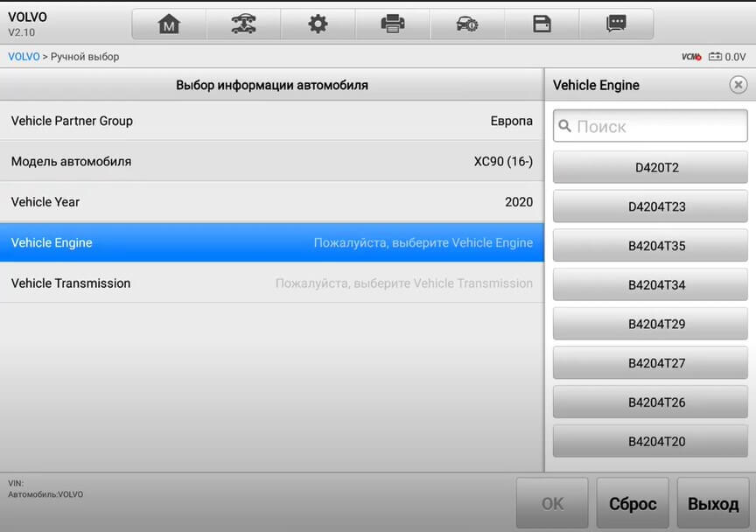This screenshot has height=532, width=756.
Task: Click the Сброс reset button
Action: coord(633,503)
